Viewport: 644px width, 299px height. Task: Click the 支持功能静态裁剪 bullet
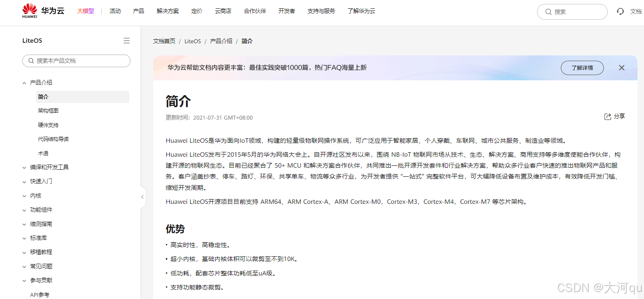click(x=197, y=287)
